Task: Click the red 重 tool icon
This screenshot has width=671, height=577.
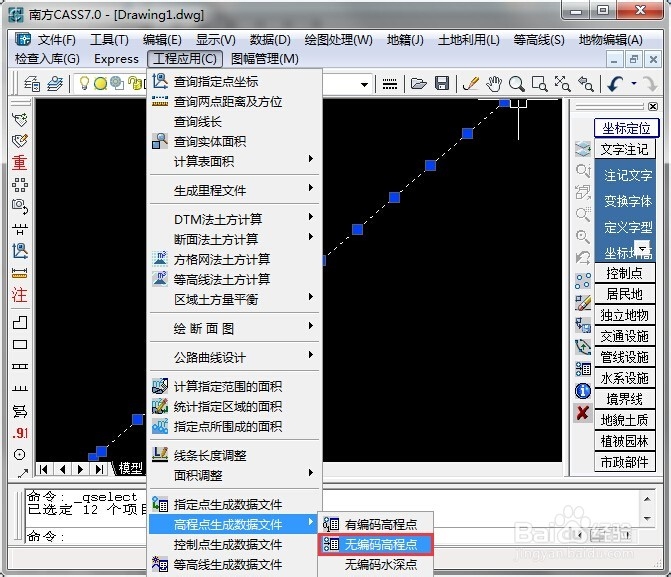Action: [x=19, y=163]
